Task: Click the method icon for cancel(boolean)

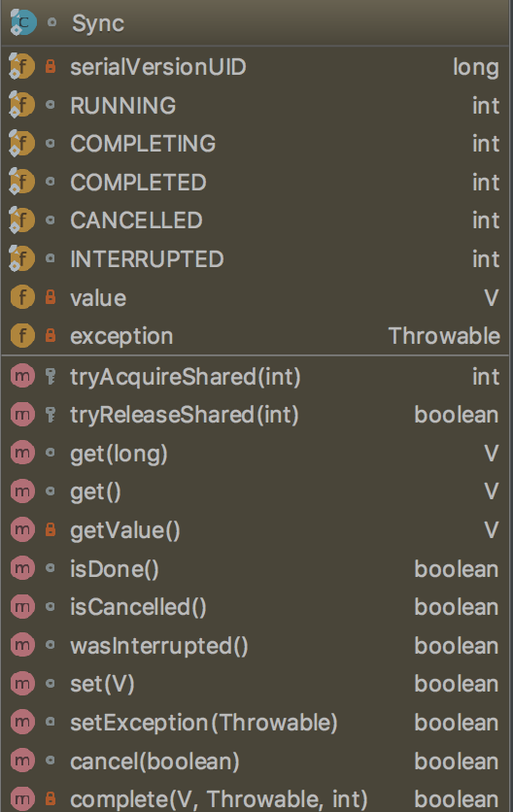Action: click(x=22, y=761)
